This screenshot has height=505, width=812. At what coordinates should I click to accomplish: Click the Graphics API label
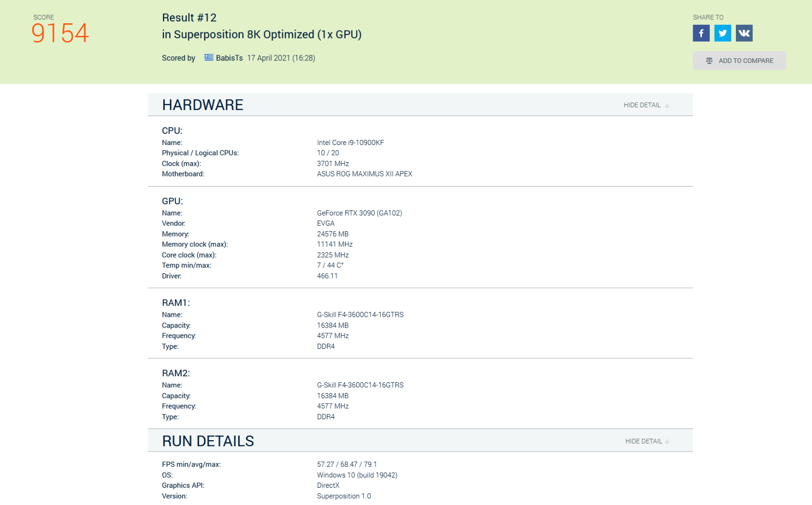(x=183, y=485)
